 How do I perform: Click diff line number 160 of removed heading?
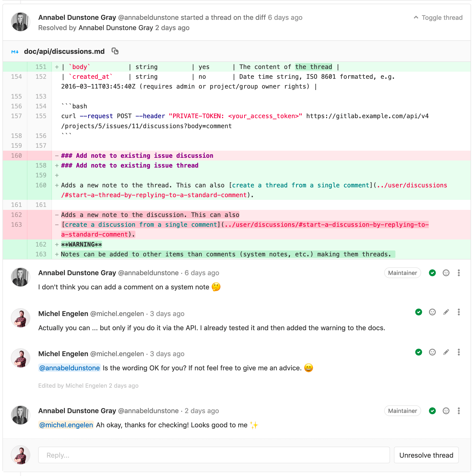click(x=16, y=156)
